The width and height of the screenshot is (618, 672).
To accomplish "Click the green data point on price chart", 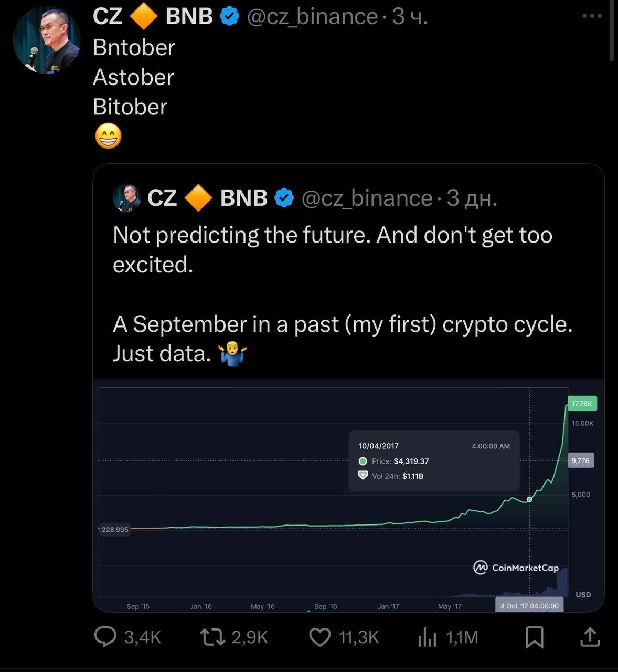I will tap(529, 499).
